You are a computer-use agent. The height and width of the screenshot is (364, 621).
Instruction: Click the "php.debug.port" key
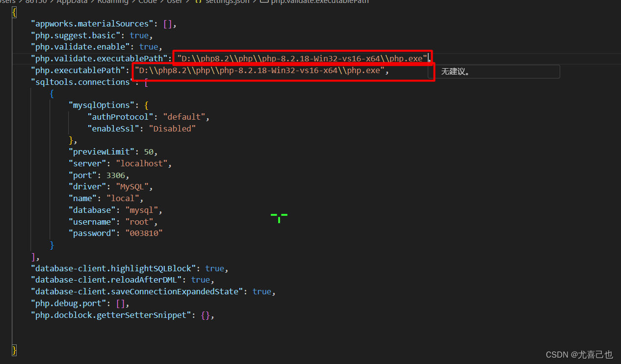[x=68, y=303]
